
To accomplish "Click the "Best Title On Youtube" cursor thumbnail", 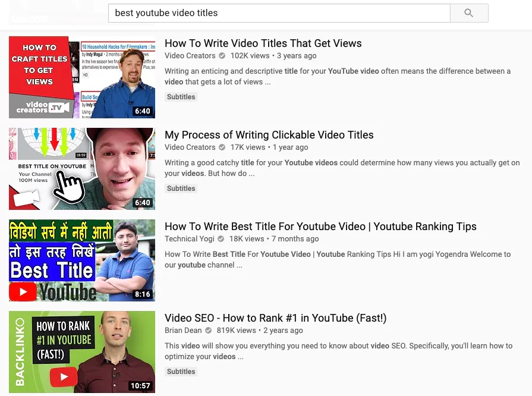I will 81,168.
